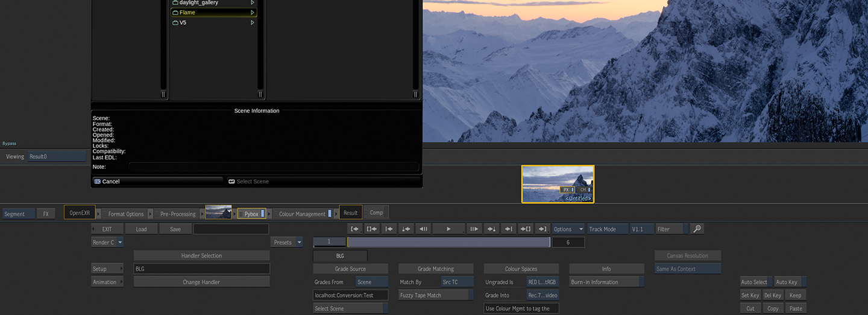Go to the end frame icon
868x315 pixels.
click(542, 229)
